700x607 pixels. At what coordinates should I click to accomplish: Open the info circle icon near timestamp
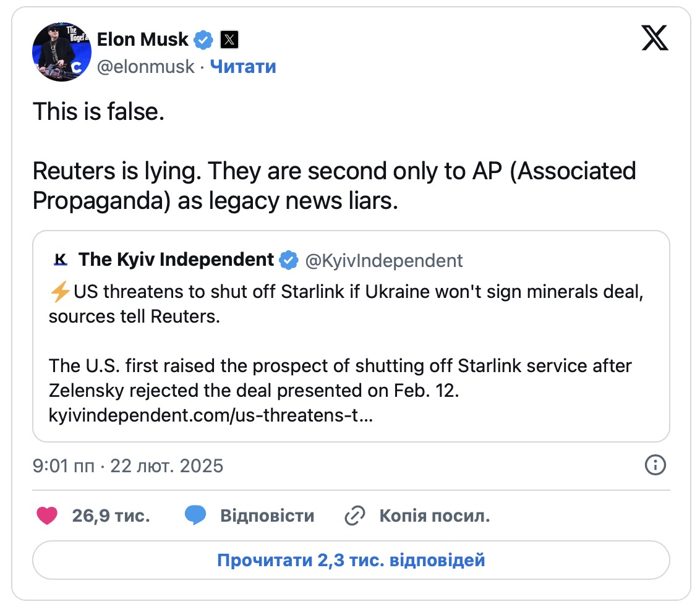point(655,465)
